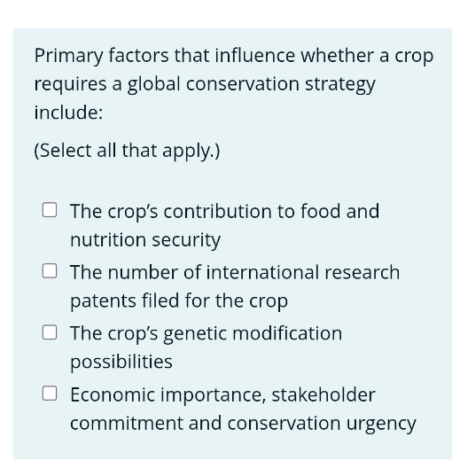
Task: Click the label "The crop's contribution to food and"
Action: 224,211
